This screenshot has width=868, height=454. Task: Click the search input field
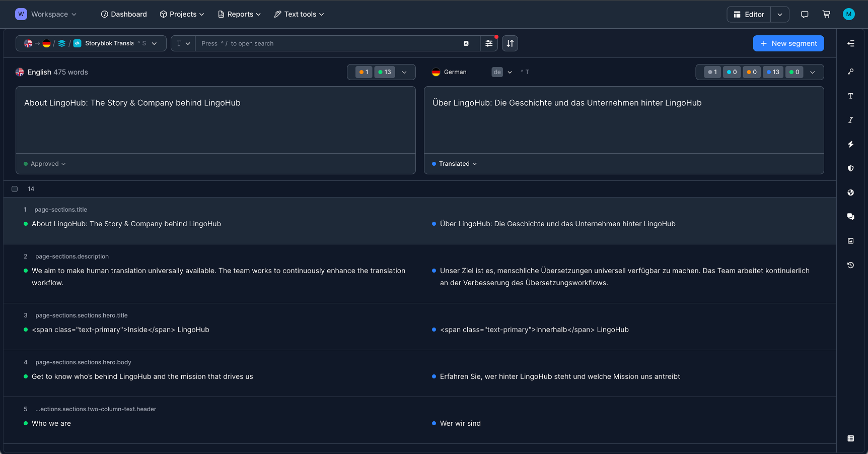tap(327, 43)
